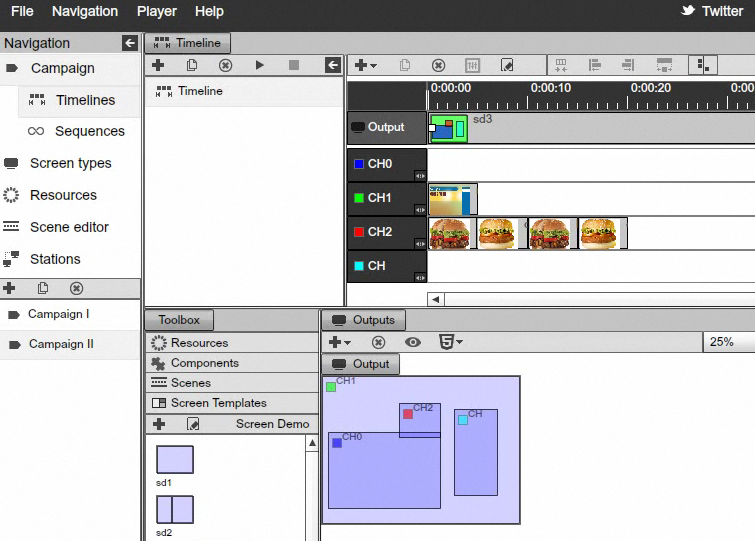Collapse the timeline list panel
This screenshot has height=541, width=755.
[332, 65]
